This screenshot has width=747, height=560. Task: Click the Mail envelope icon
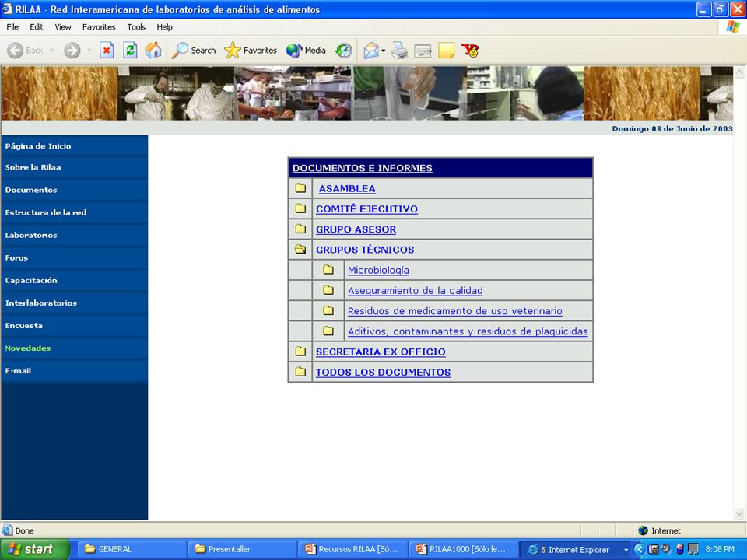[371, 50]
